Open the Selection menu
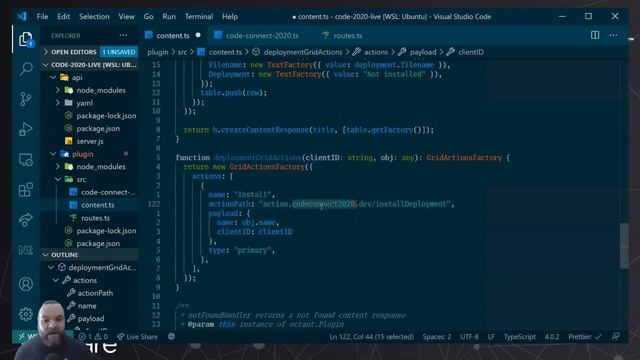This screenshot has width=640, height=360. 94,16
